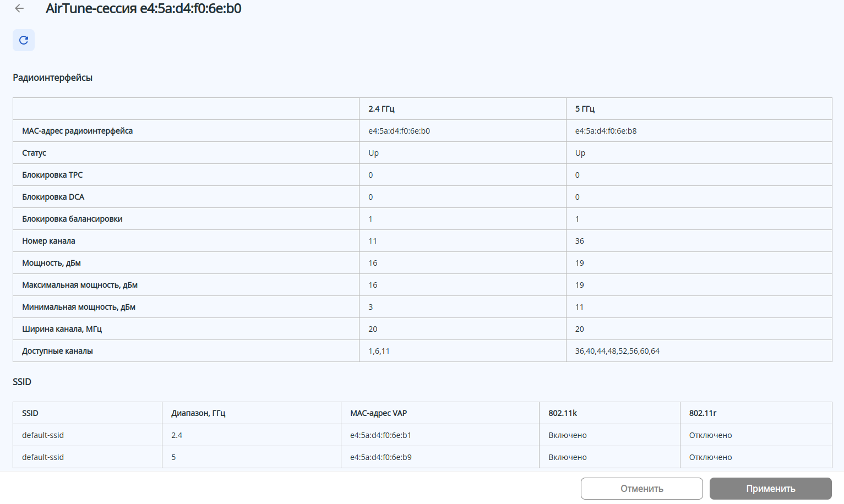Select MAC address e4:5a:d4:f0:6e:b8 cell
The image size is (844, 504).
click(606, 131)
